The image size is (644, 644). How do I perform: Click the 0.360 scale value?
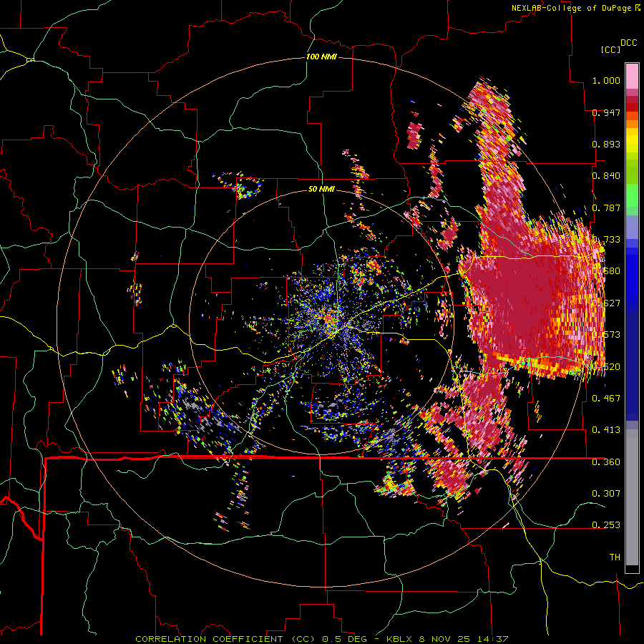click(x=606, y=462)
